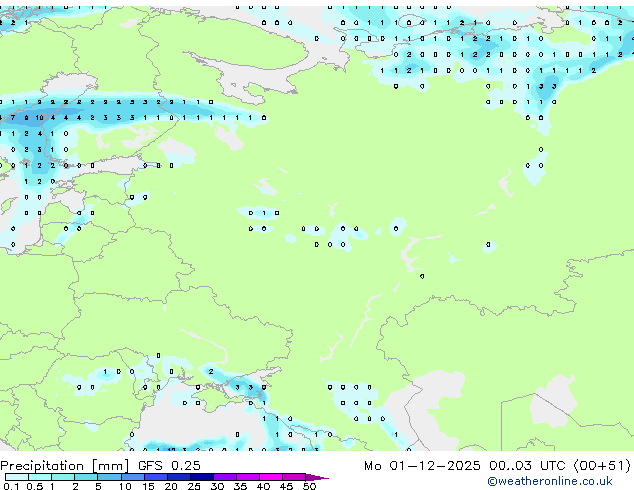
Task: Choose the 10 to 15 mm legend swatch
Action: tap(132, 477)
